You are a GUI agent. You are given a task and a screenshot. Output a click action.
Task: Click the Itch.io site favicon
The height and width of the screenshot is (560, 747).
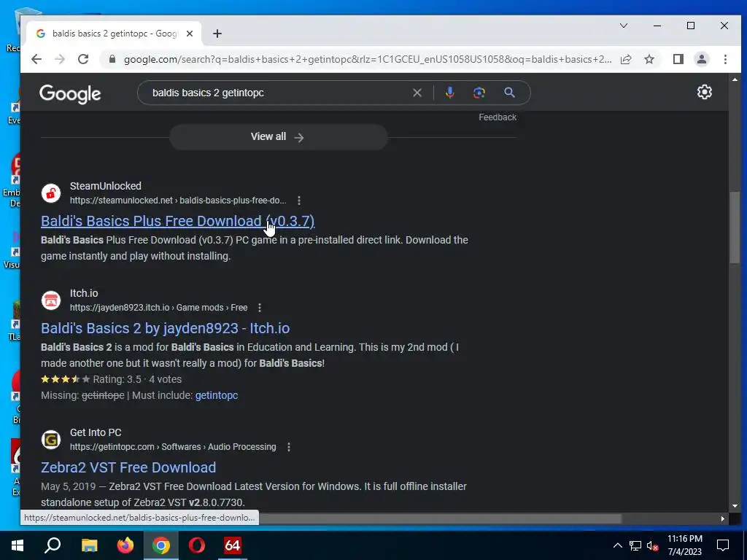point(51,300)
